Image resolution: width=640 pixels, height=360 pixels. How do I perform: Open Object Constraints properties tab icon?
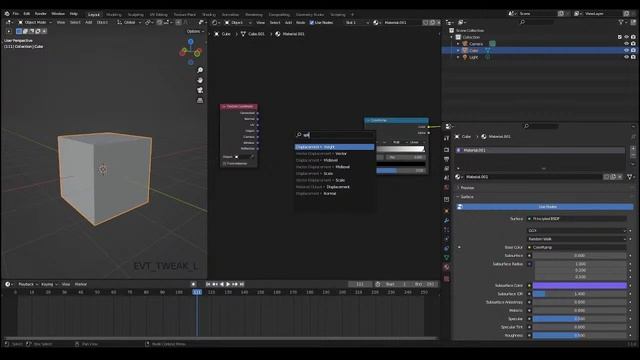point(447,249)
